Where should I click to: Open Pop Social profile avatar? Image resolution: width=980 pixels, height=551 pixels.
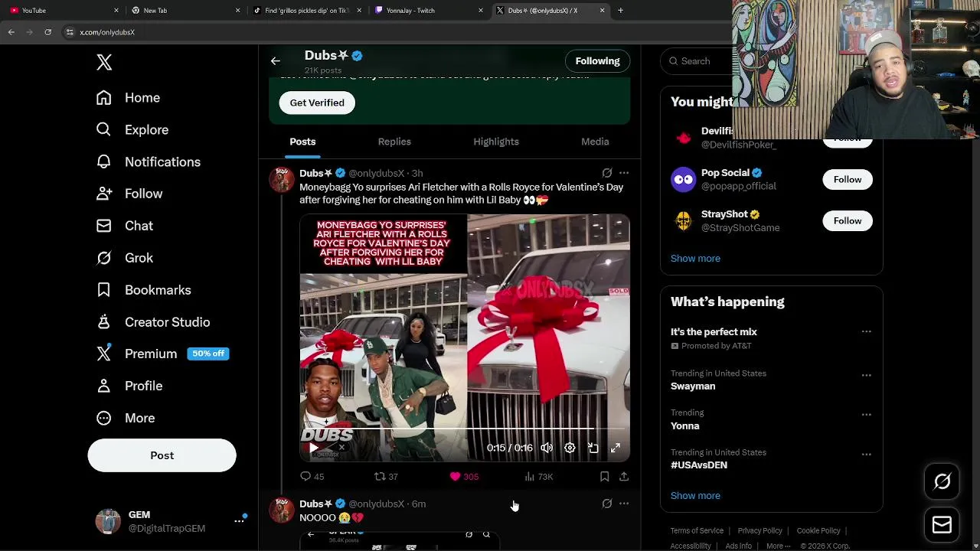coord(683,180)
